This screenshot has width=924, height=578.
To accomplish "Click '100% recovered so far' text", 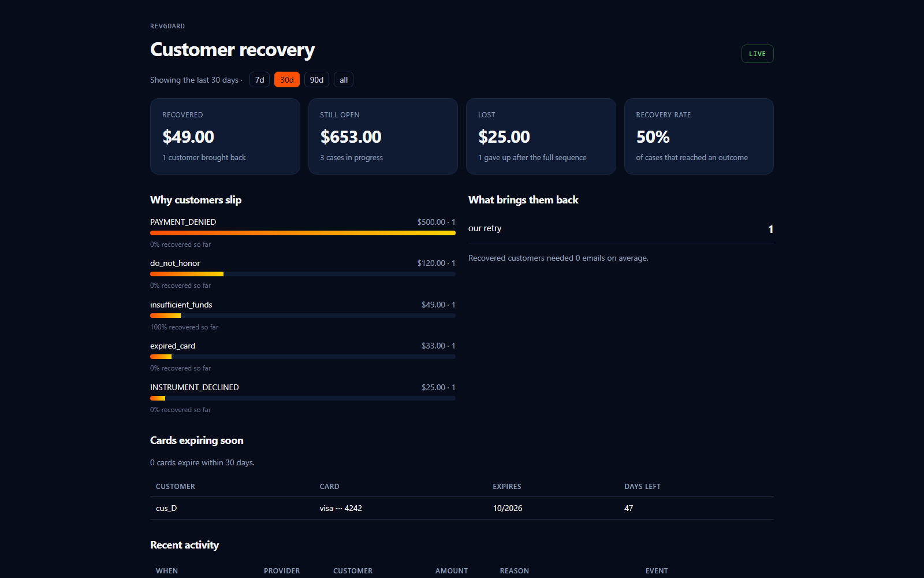I will pos(184,327).
